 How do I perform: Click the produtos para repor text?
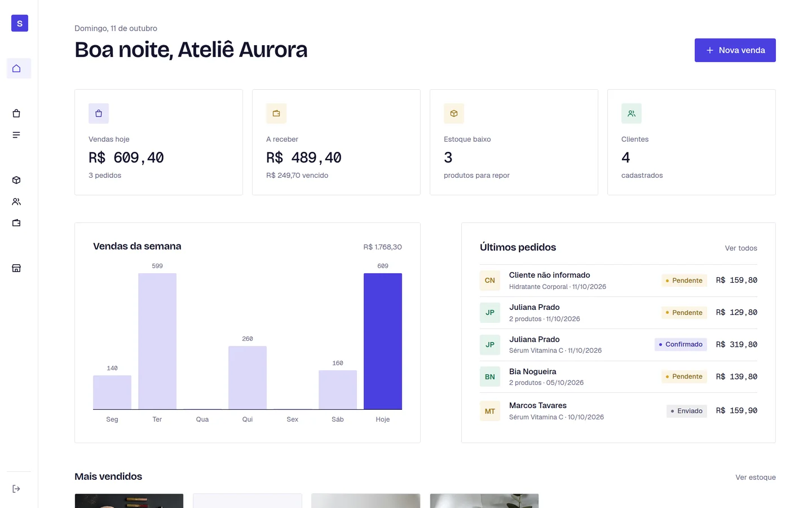pyautogui.click(x=476, y=176)
